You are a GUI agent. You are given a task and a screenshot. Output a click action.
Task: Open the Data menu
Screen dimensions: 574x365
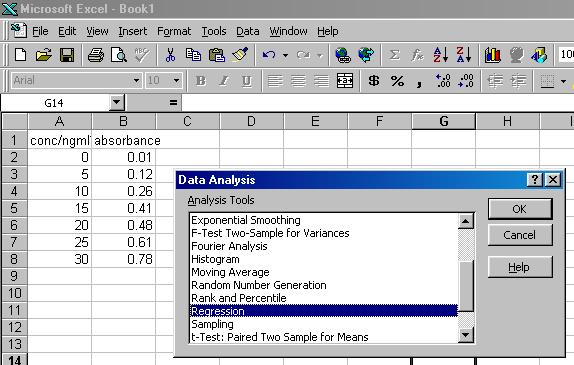click(x=247, y=31)
